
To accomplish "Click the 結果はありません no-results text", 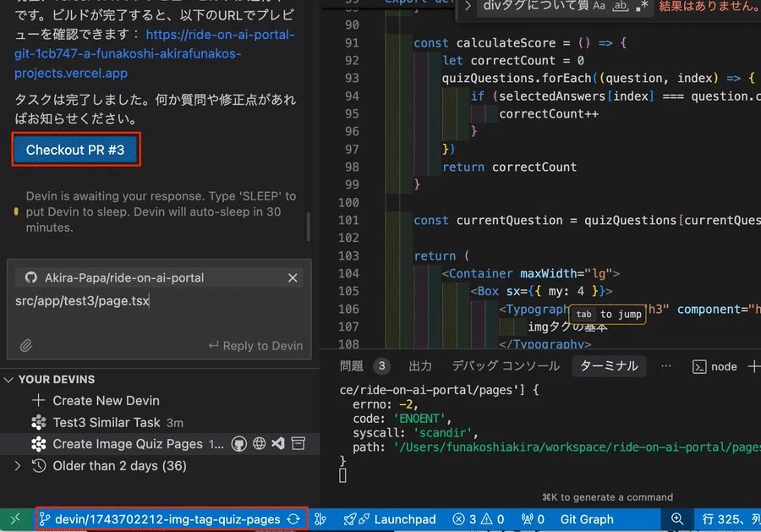I will pyautogui.click(x=709, y=6).
